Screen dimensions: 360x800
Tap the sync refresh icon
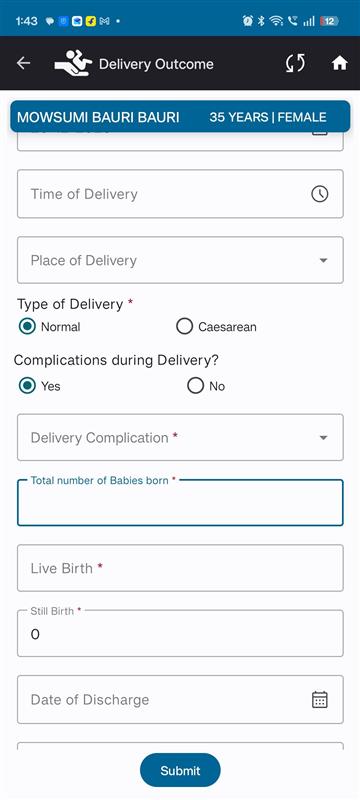coord(295,63)
